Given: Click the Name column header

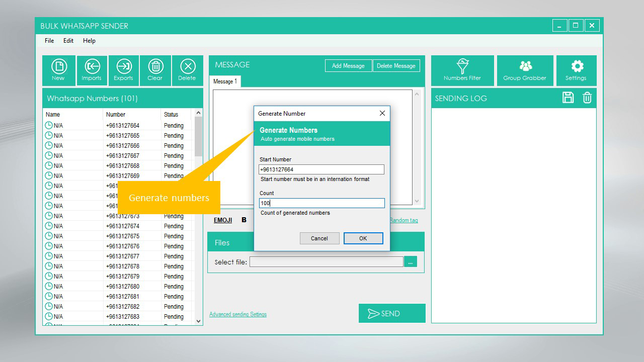Looking at the screenshot, I should coord(73,114).
